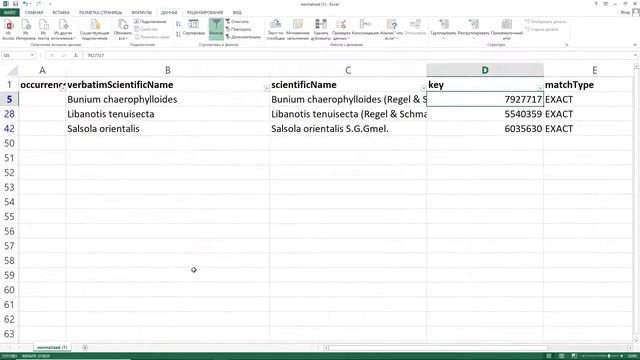The width and height of the screenshot is (640, 360).
Task: Collapse the ribbon
Action: click(635, 44)
